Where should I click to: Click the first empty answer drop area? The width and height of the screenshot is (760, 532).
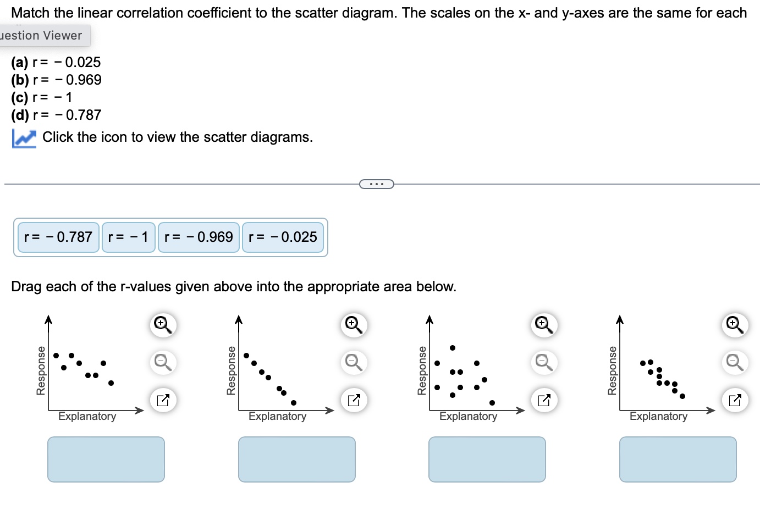(x=106, y=459)
